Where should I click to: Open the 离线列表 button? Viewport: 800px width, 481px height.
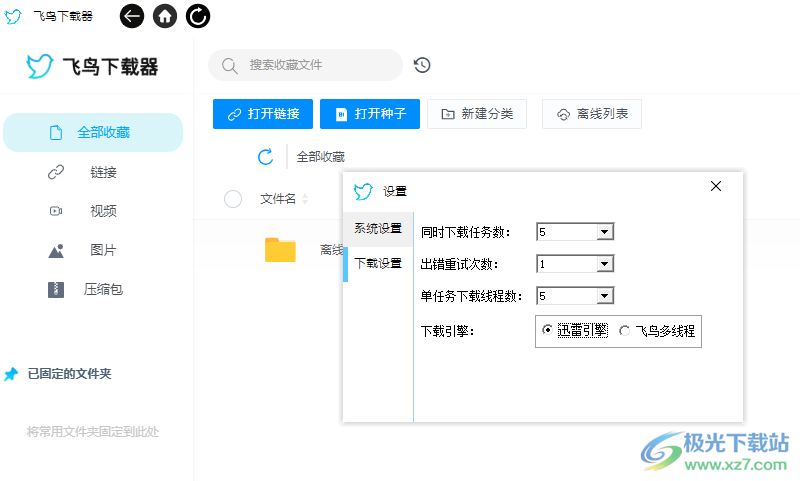[592, 114]
